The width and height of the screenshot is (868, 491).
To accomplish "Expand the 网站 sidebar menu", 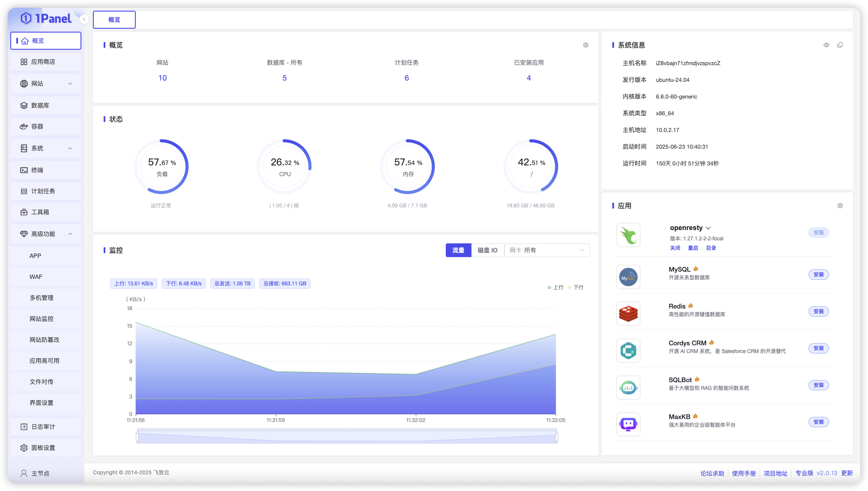I will (x=45, y=83).
